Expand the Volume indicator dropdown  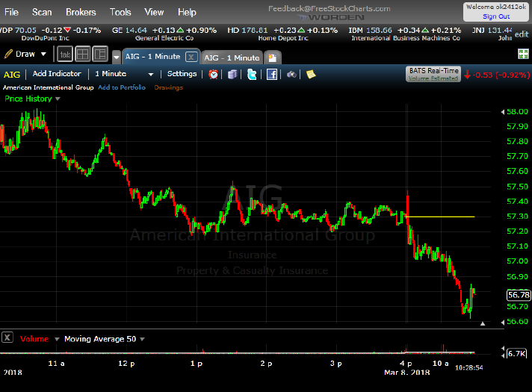tap(57, 339)
